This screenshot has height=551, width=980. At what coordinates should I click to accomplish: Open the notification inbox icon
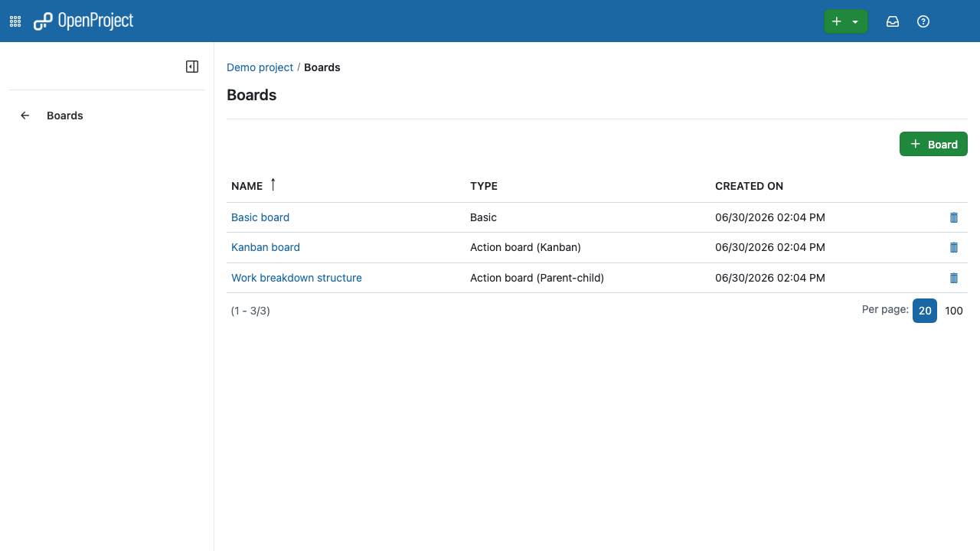pos(893,21)
